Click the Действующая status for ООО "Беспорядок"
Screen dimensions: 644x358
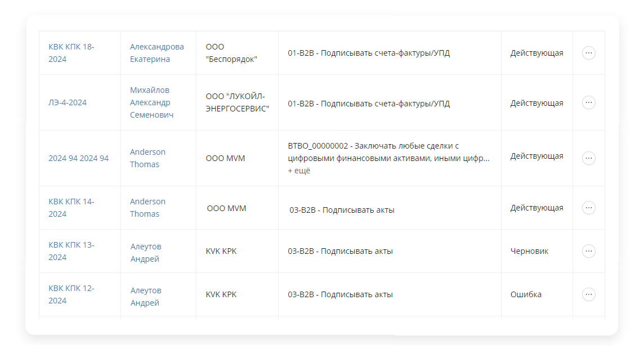(x=536, y=53)
